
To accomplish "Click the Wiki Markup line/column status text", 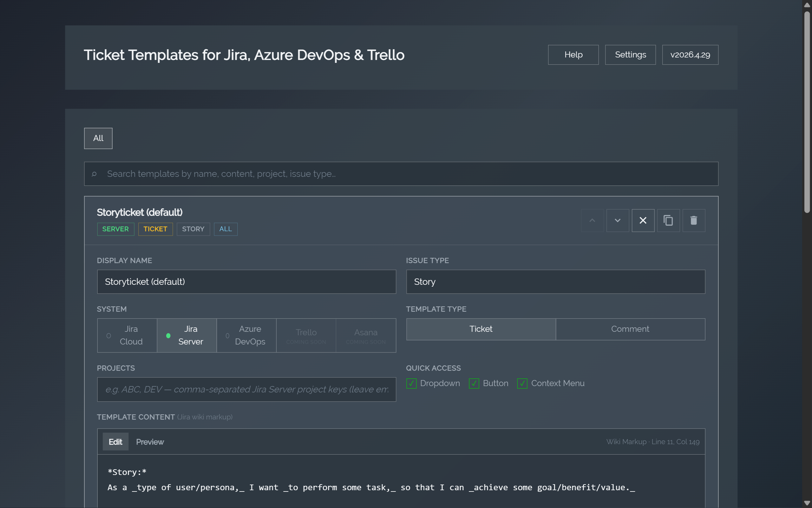I will point(653,442).
